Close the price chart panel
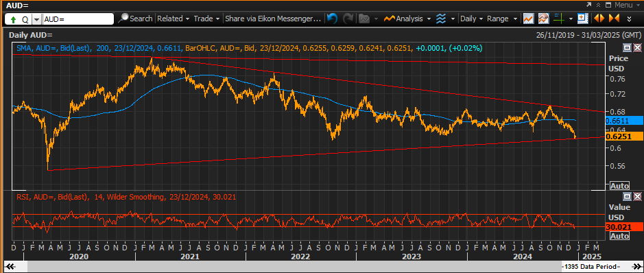The width and height of the screenshot is (644, 273). [636, 47]
